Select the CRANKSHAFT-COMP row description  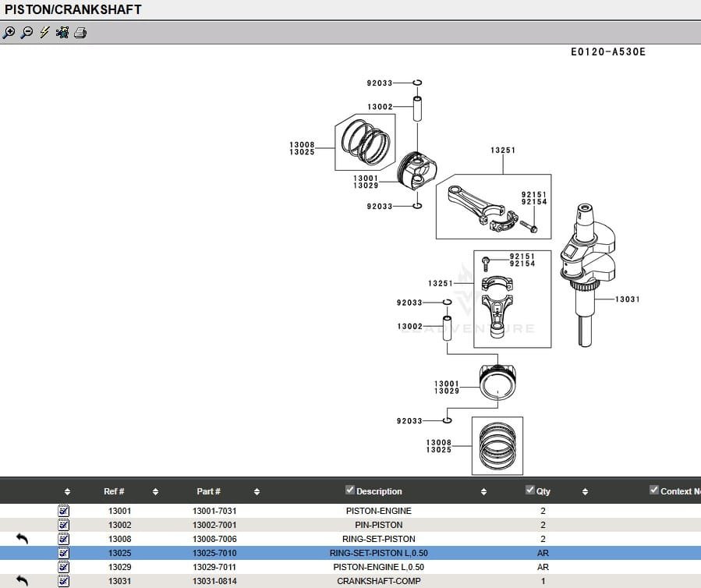click(x=378, y=581)
